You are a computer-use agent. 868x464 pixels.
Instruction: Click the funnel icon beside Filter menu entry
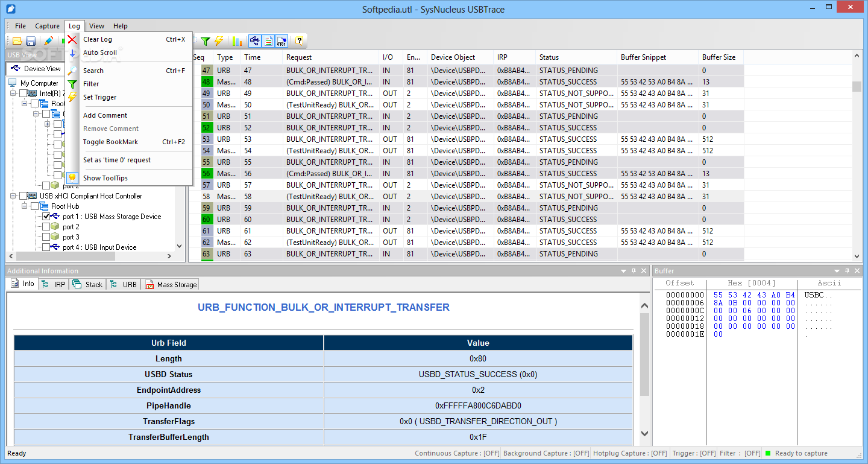point(72,84)
